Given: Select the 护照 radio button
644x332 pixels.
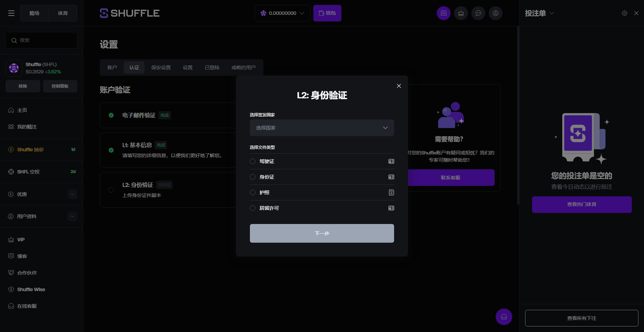Looking at the screenshot, I should click(x=253, y=192).
